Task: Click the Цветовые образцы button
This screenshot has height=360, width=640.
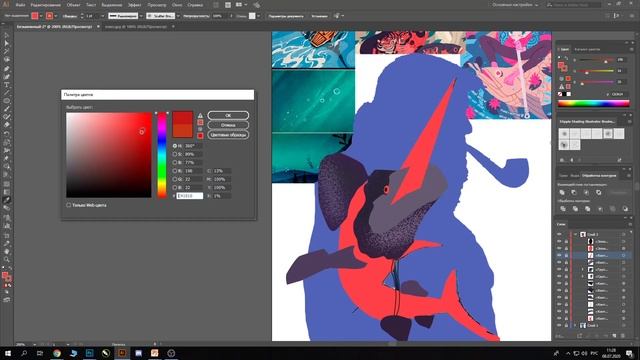Action: [x=228, y=134]
